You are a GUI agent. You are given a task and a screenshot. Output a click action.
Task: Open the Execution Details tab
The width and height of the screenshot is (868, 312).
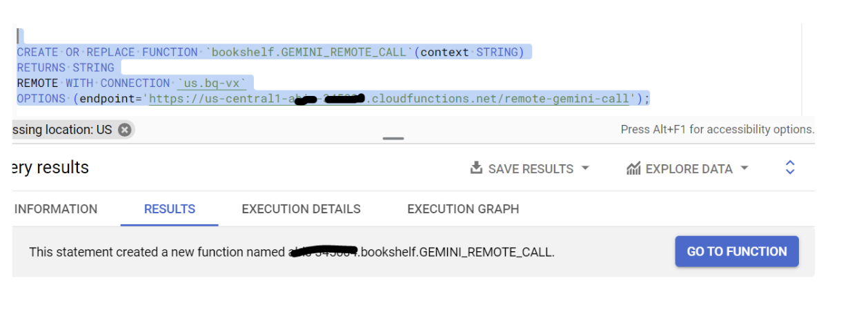(301, 209)
